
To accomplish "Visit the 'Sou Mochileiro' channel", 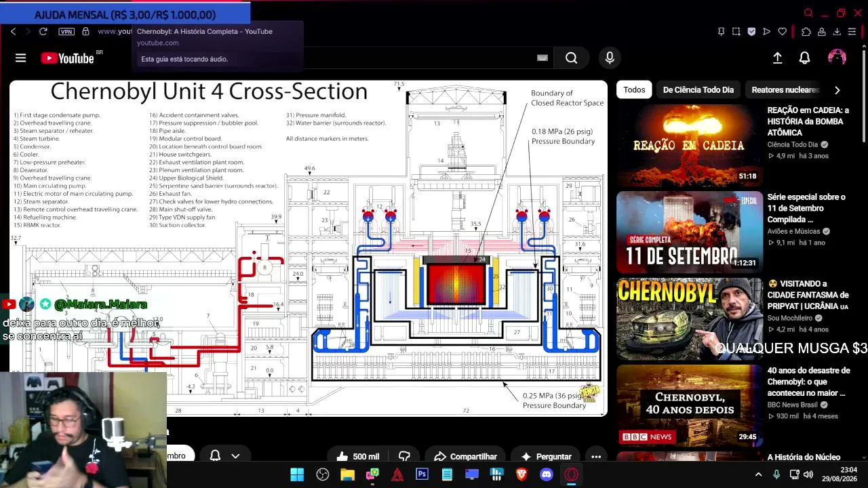I will coord(790,318).
